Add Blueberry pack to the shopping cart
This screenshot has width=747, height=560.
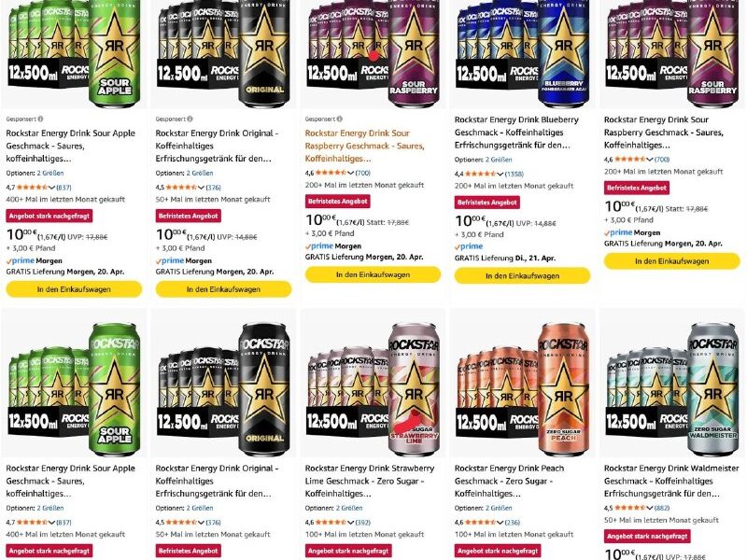pos(522,275)
